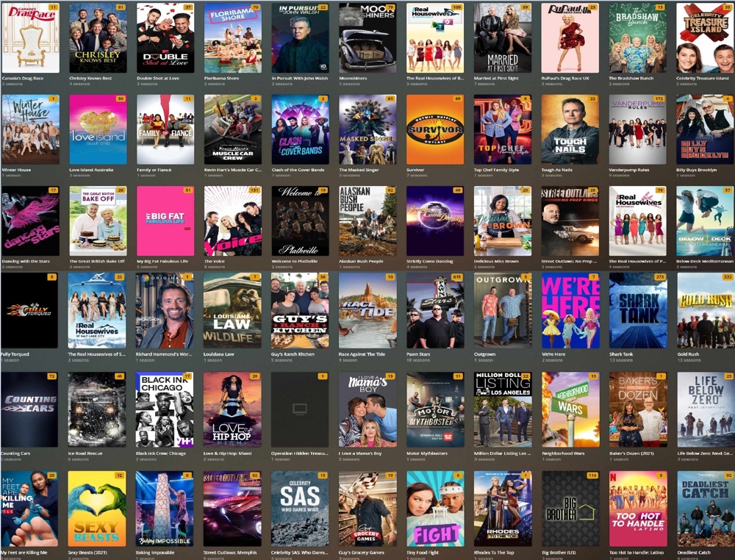Open the Strictly Come Dancing poster
This screenshot has height=560, width=735.
pyautogui.click(x=435, y=220)
